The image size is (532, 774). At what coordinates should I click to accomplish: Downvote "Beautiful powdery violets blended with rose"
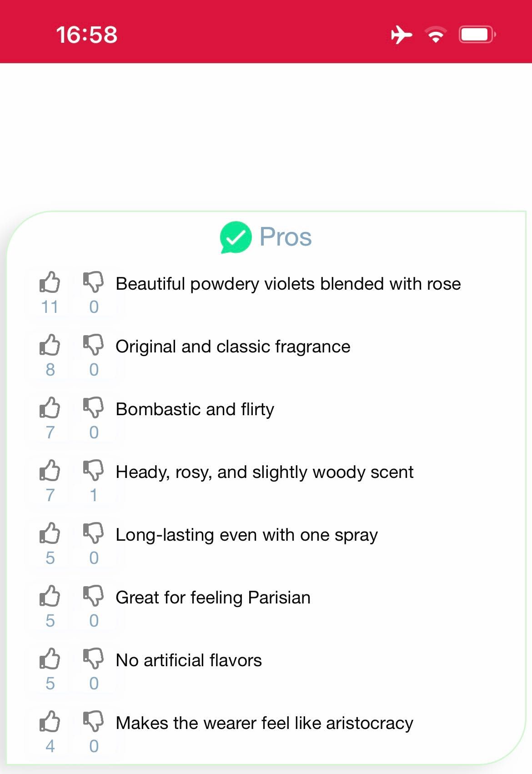[93, 282]
